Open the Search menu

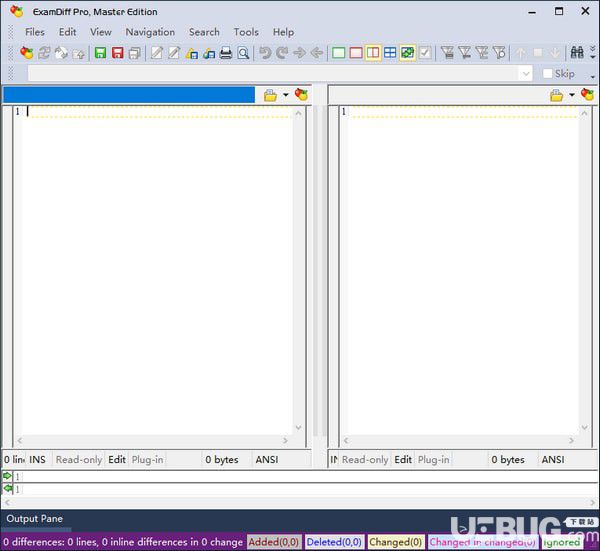click(x=204, y=32)
